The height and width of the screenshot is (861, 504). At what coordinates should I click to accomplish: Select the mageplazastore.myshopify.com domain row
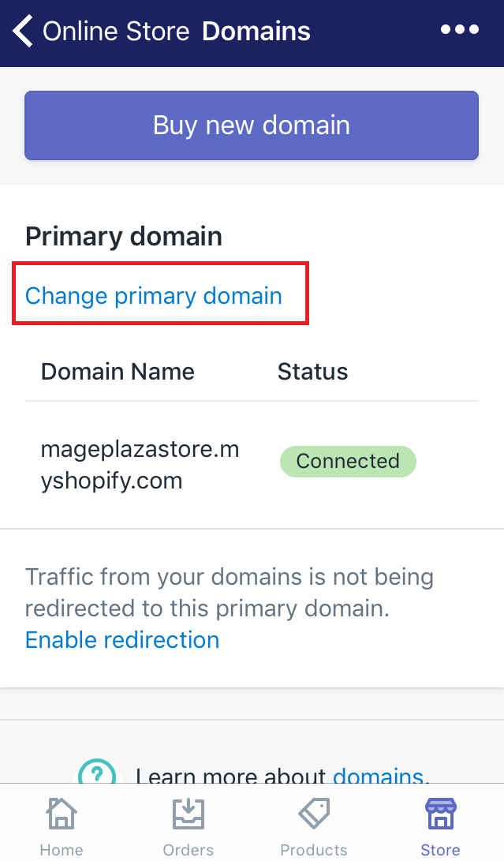(140, 462)
